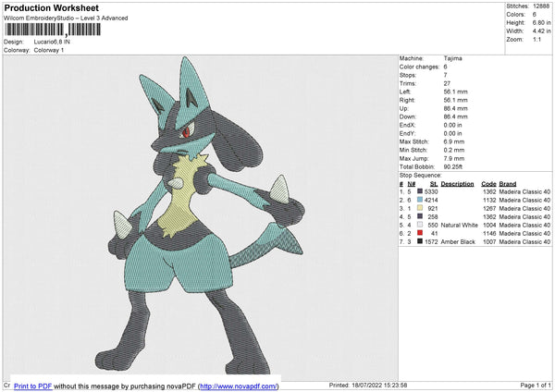Image resolution: width=555 pixels, height=392 pixels.
Task: Select the stitch count 4214
Action: [431, 200]
